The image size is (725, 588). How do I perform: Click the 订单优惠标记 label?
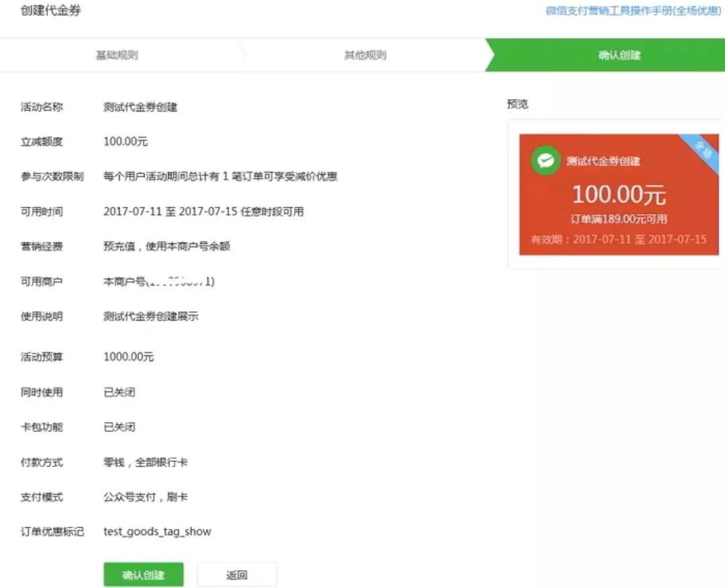tap(52, 532)
